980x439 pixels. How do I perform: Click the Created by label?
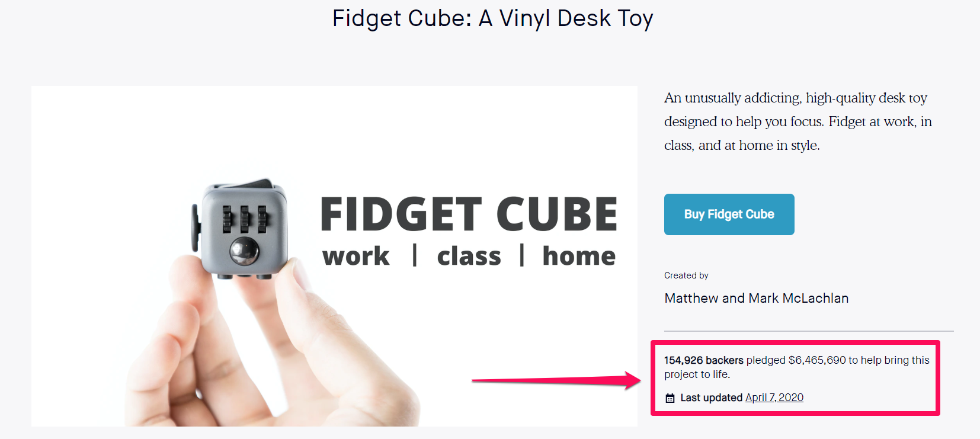pos(686,275)
